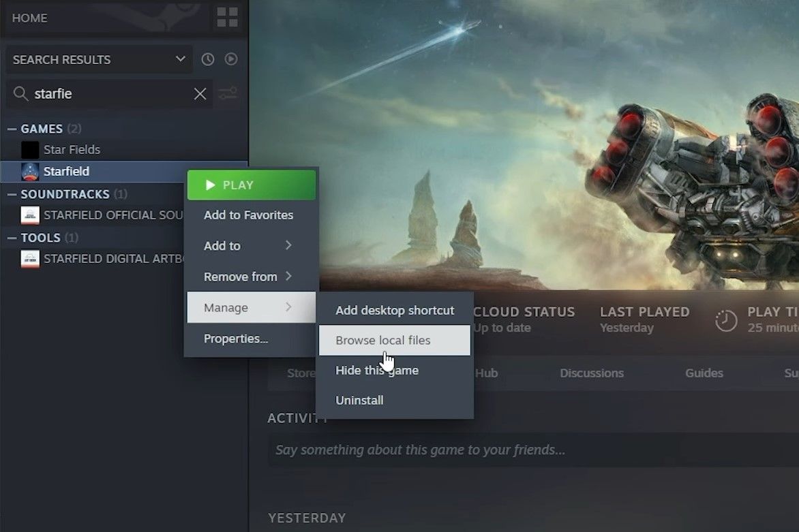Open the Guides tab for Starfield

(x=704, y=373)
